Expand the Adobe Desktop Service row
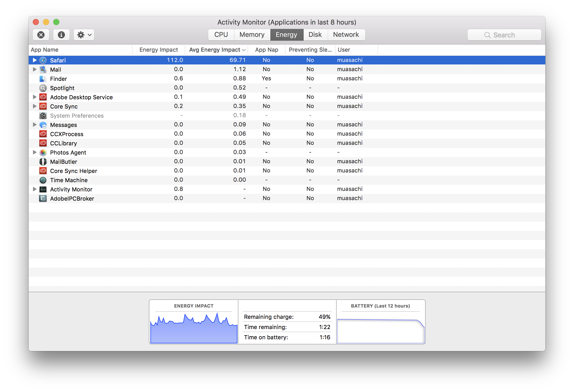This screenshot has width=574, height=392. click(35, 97)
